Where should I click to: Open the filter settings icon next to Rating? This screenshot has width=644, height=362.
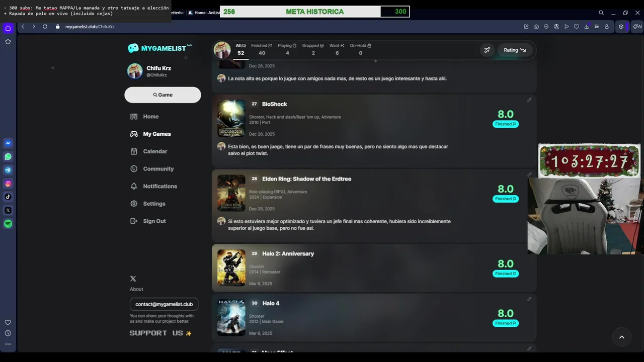487,50
